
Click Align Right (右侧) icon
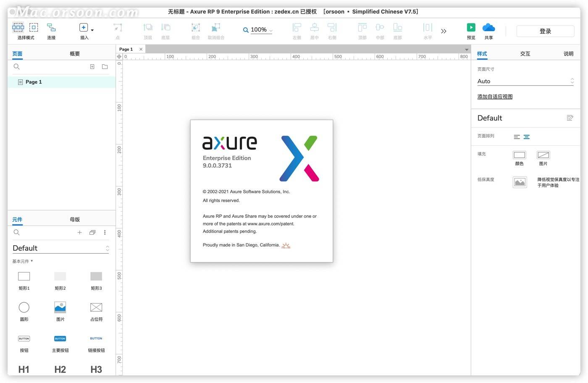pos(332,28)
